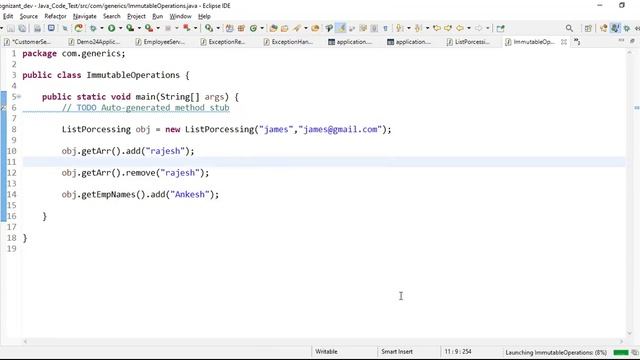Click the editor vertical scrollbar
Viewport: 640px width, 360px height.
pos(629,192)
